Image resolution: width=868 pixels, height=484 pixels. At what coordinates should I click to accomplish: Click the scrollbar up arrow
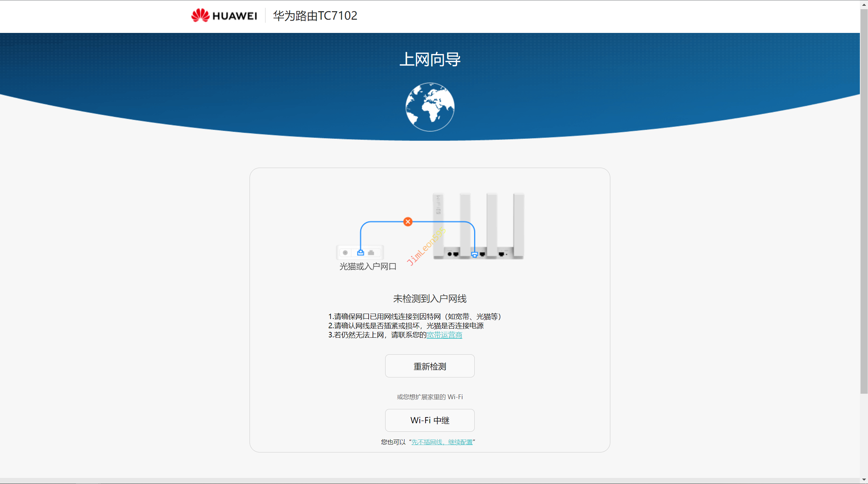864,4
